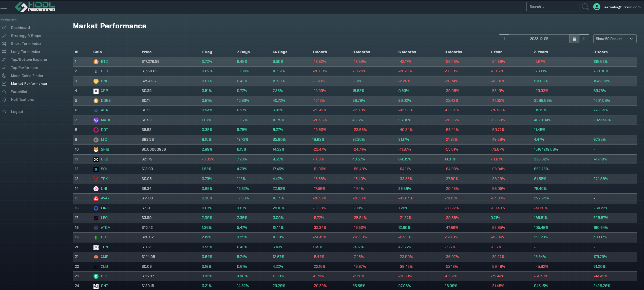Open the hamburger menu icon
The image size is (644, 290).
pos(4,7)
